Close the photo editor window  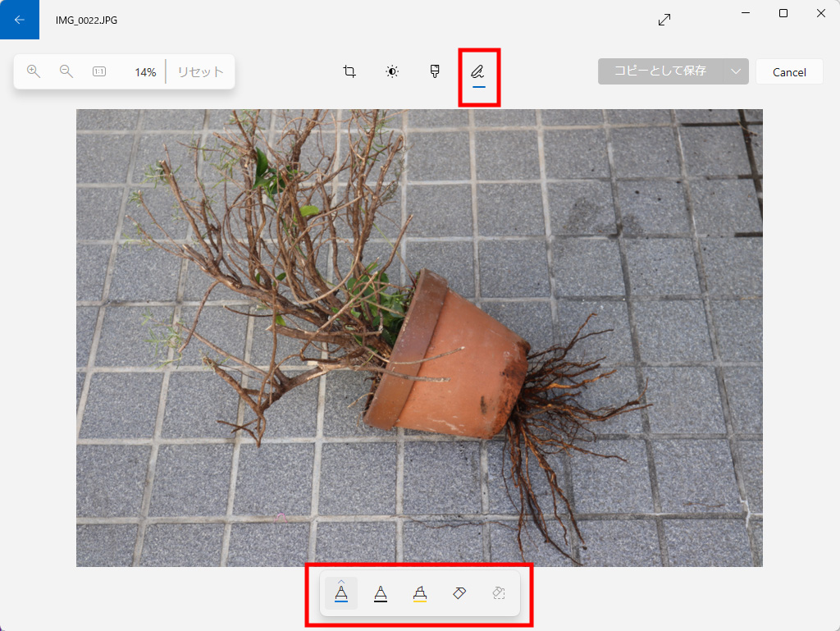[820, 13]
